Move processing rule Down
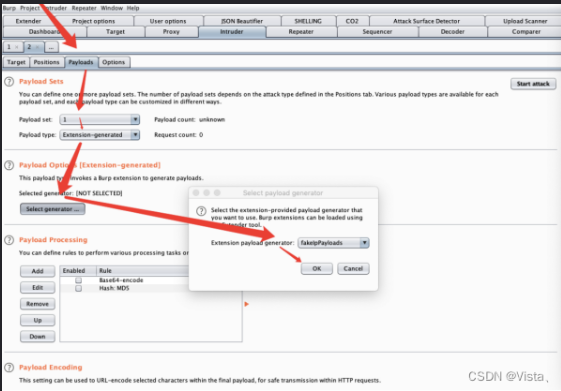 click(38, 337)
